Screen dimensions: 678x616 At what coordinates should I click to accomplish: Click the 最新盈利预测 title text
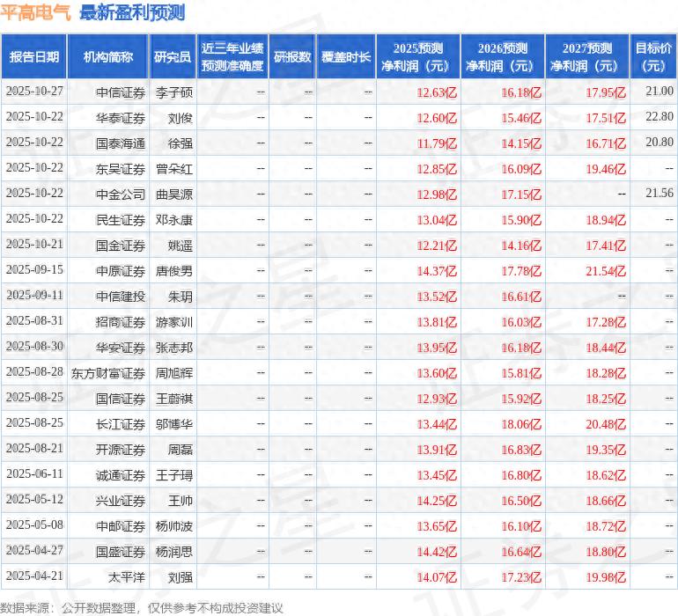[132, 12]
